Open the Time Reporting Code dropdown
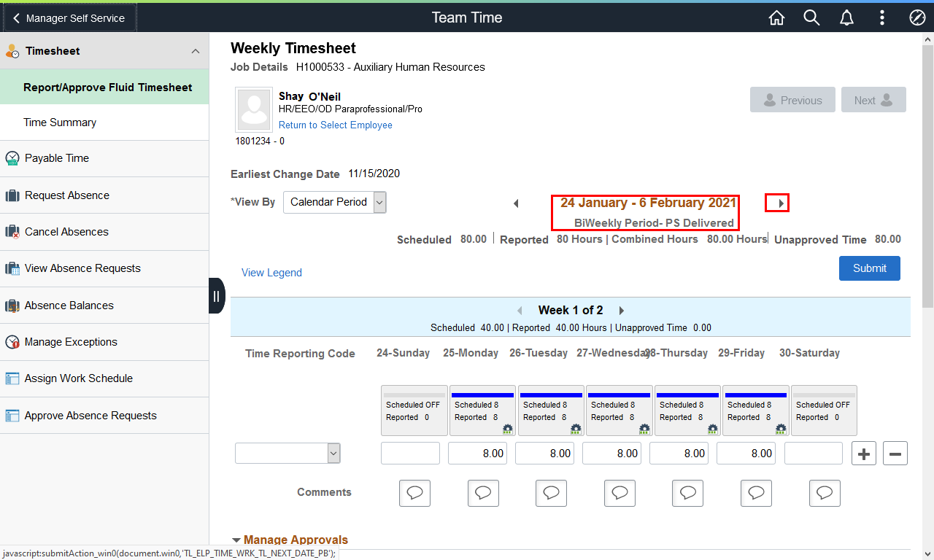The height and width of the screenshot is (560, 934). [287, 454]
